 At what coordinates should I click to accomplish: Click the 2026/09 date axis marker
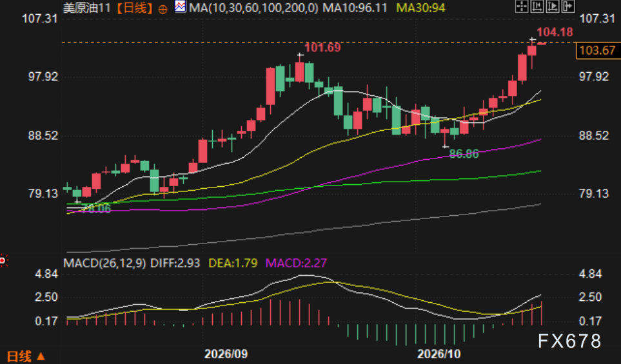226,353
